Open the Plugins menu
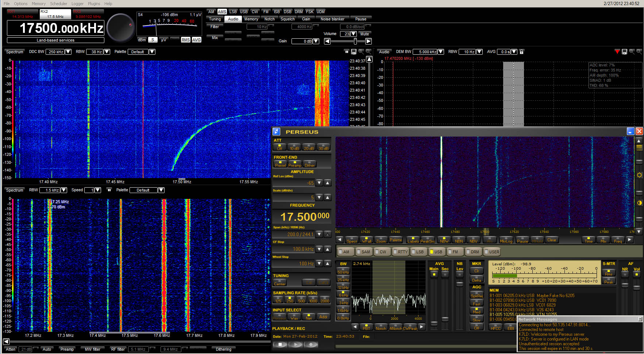644x354 pixels. (94, 4)
